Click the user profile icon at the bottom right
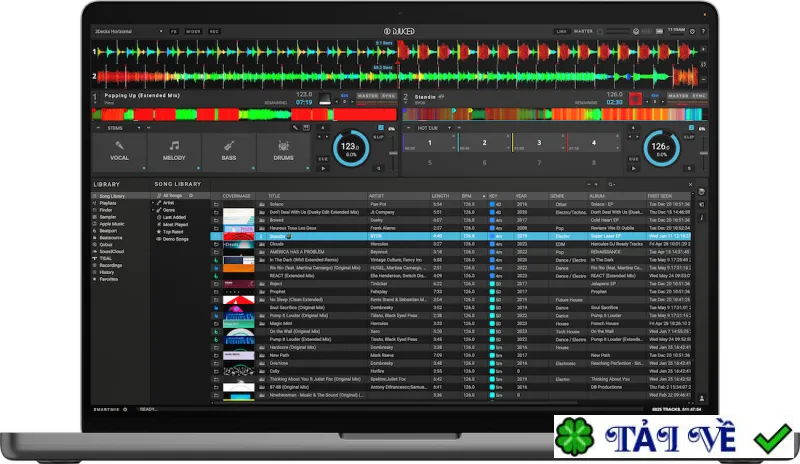Screen dimensions: 800x464 click(x=702, y=398)
